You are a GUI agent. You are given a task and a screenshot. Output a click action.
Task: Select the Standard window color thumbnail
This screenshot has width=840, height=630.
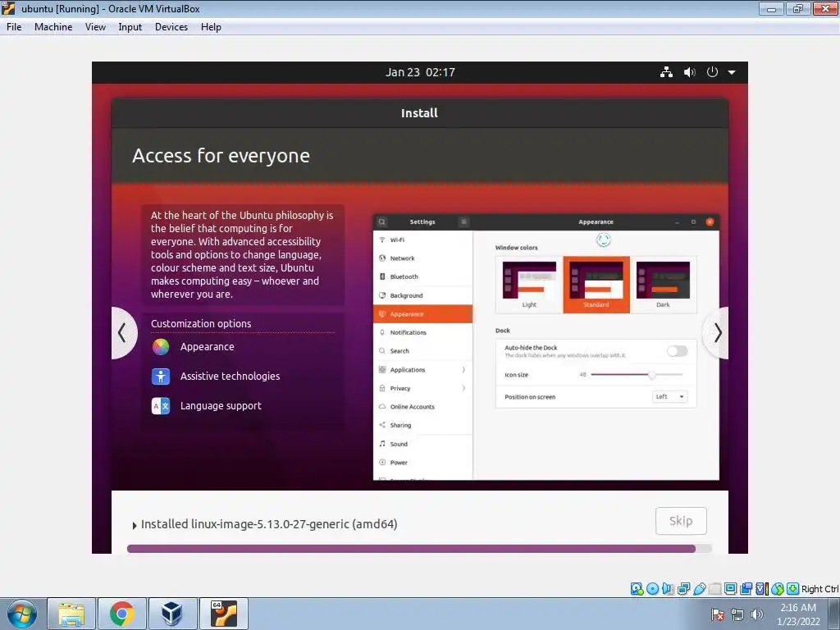point(596,285)
